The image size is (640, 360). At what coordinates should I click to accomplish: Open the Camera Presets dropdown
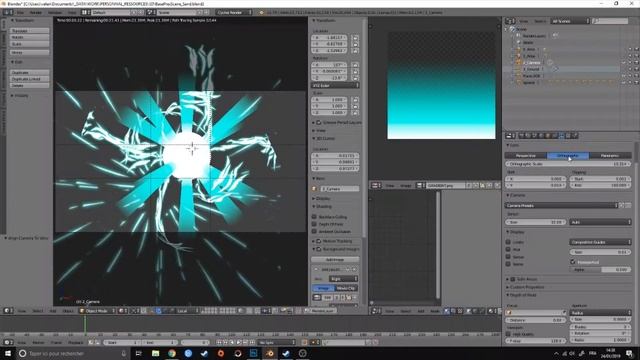point(562,205)
